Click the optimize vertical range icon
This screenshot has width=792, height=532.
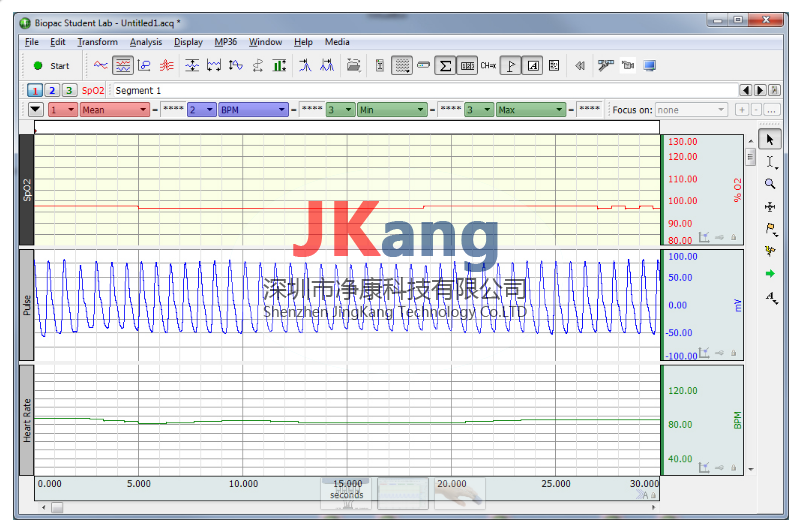pyautogui.click(x=235, y=65)
